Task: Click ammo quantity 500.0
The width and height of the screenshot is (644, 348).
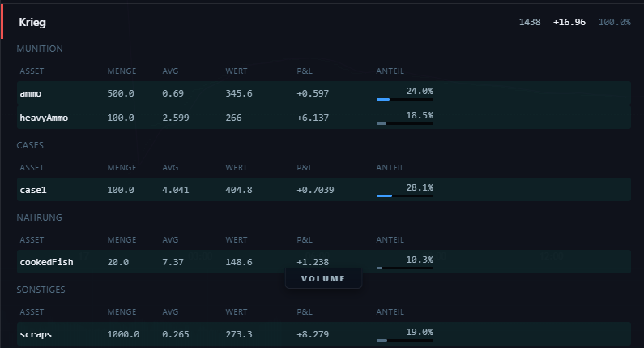Action: coord(121,93)
